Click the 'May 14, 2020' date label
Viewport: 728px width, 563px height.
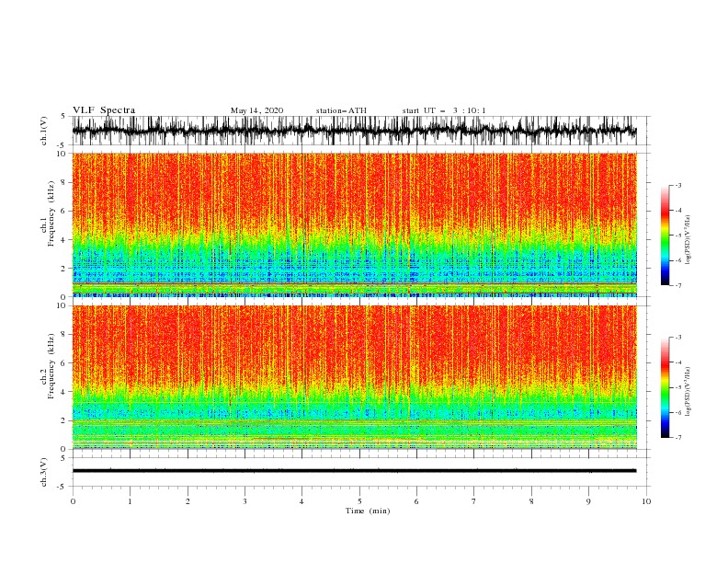click(256, 110)
